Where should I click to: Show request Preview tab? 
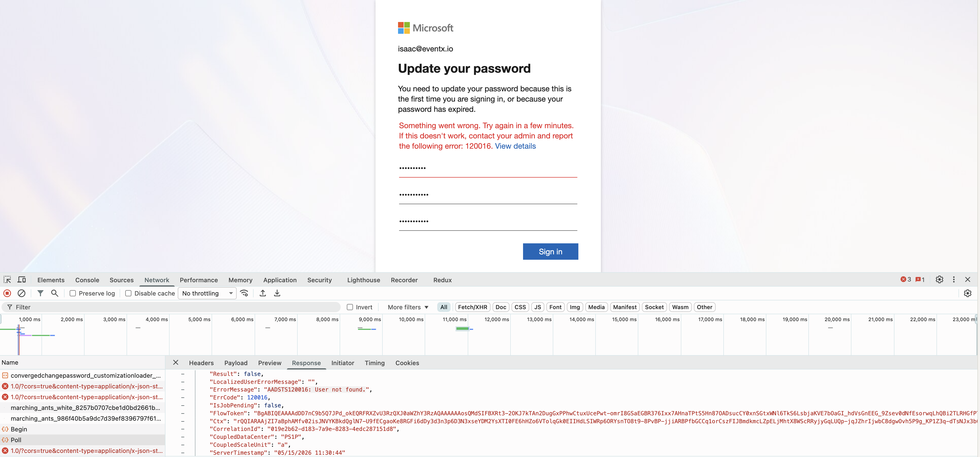click(270, 363)
